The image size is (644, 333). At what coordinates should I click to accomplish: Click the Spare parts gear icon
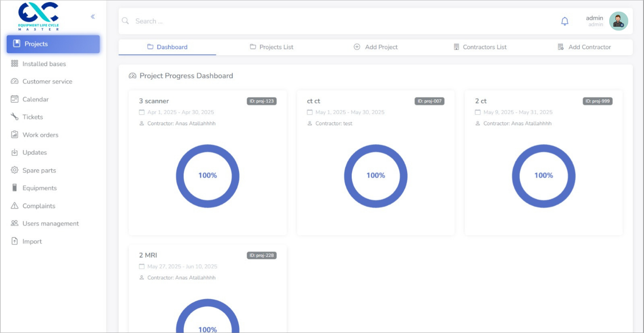point(14,170)
